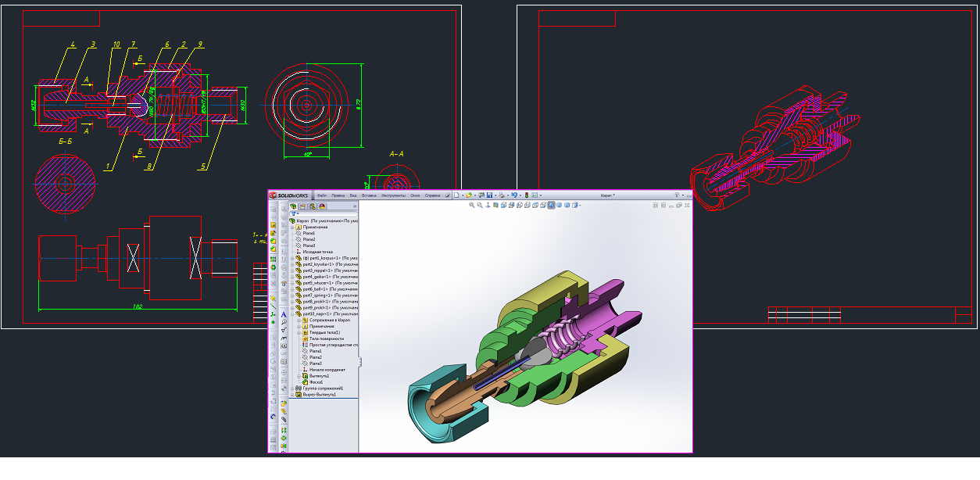Switch to the DisplayManager color-ball tab
980x480 pixels.
click(x=322, y=206)
